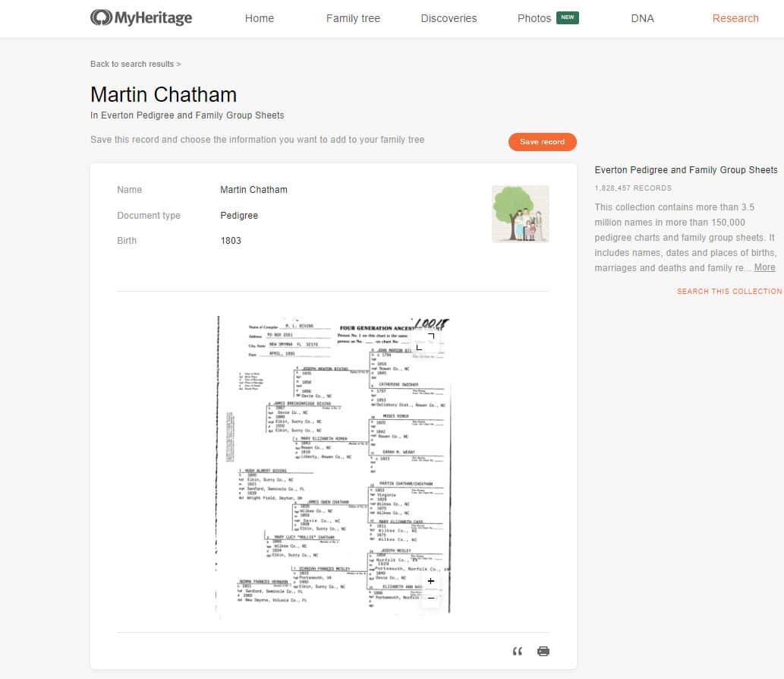Click the NEW badge beside Photos
The width and height of the screenshot is (784, 679).
[568, 17]
